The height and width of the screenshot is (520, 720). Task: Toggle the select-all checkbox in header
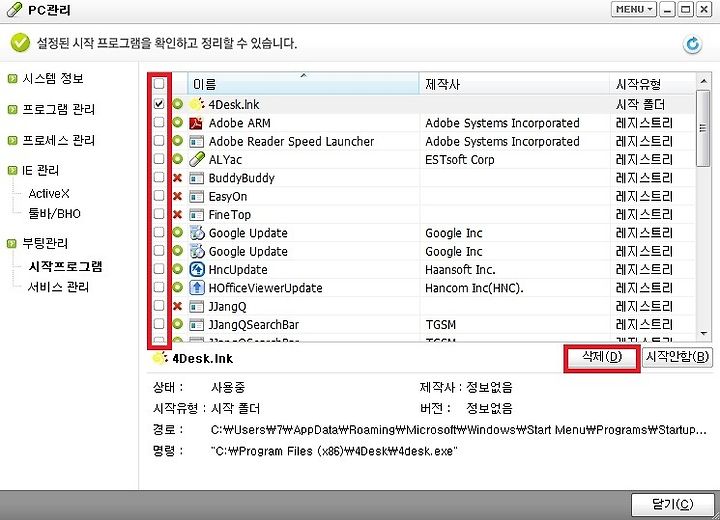[159, 84]
